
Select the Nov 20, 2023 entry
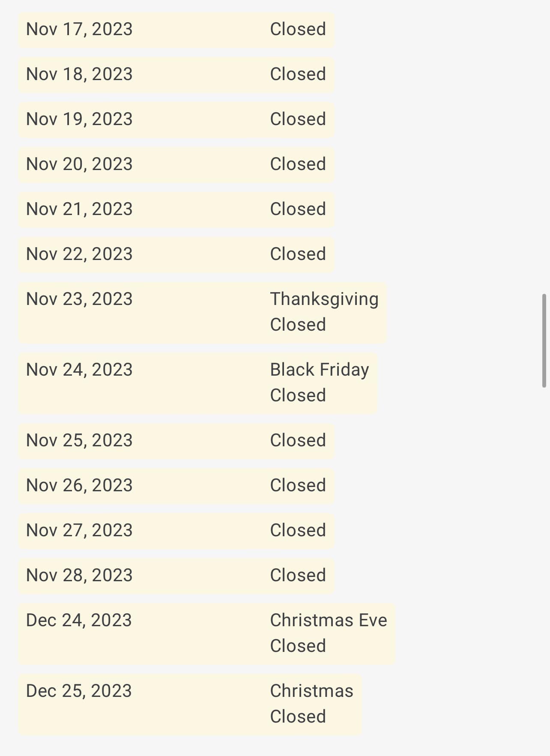176,164
